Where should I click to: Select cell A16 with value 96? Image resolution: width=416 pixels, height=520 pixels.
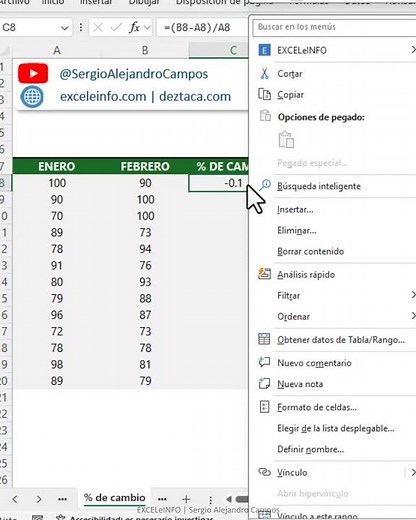(57, 315)
